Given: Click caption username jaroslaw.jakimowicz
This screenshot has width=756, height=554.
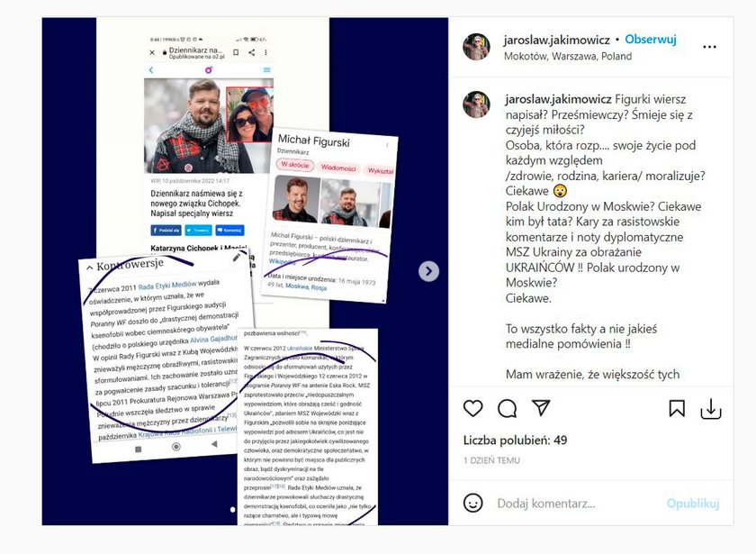Looking at the screenshot, I should (558, 99).
